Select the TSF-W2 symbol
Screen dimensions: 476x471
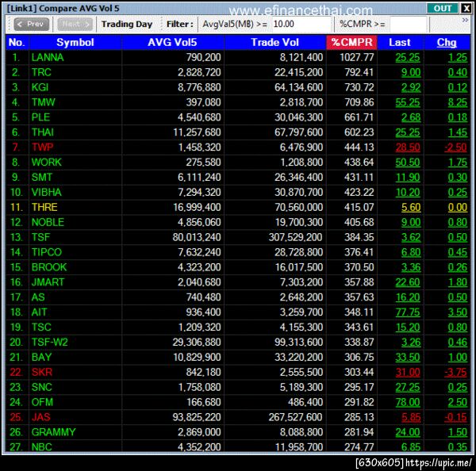pyautogui.click(x=49, y=343)
